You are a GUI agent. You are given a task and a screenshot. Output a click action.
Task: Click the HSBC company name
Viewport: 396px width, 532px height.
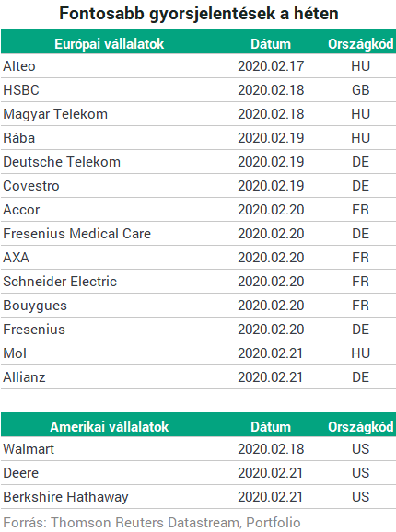pos(21,90)
